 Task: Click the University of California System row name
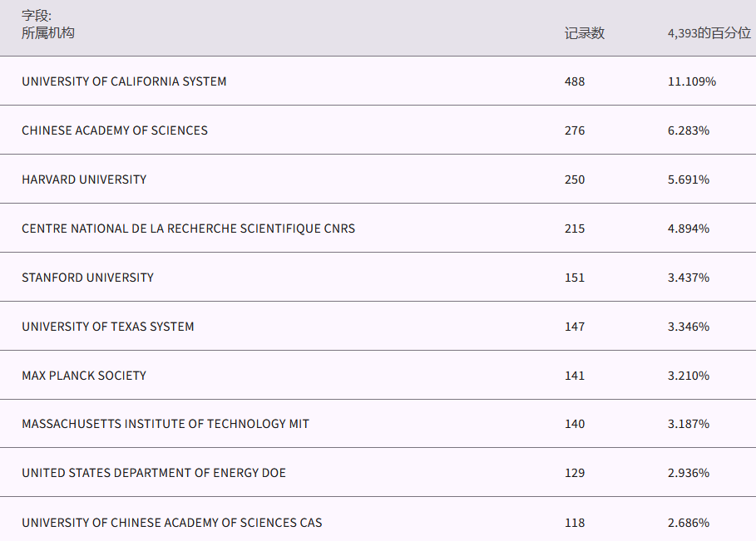click(x=124, y=81)
